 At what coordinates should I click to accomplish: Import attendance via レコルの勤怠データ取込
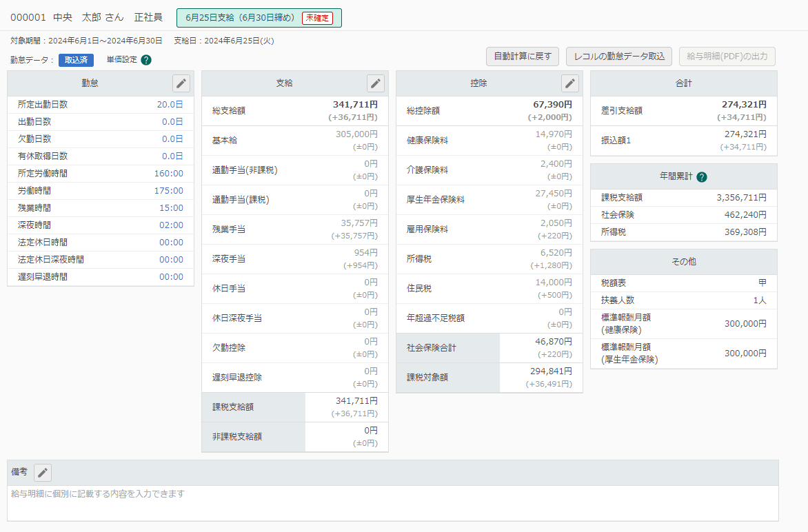tap(619, 57)
